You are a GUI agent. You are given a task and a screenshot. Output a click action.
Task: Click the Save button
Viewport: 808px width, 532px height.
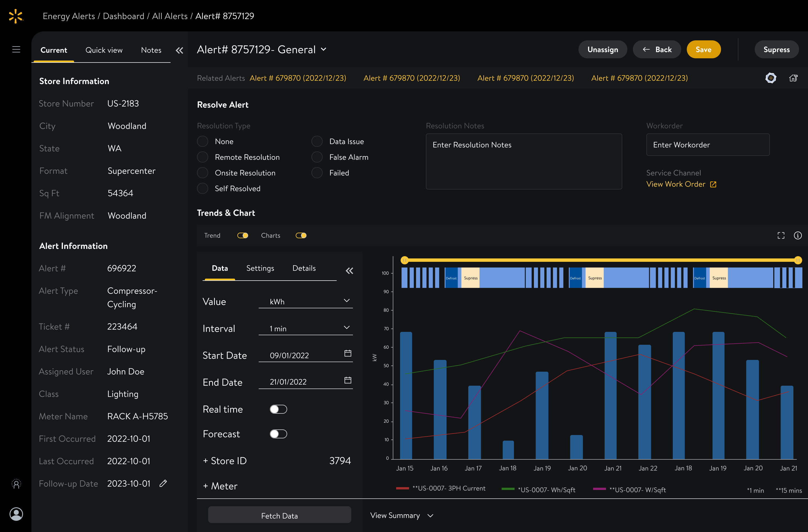[703, 50]
